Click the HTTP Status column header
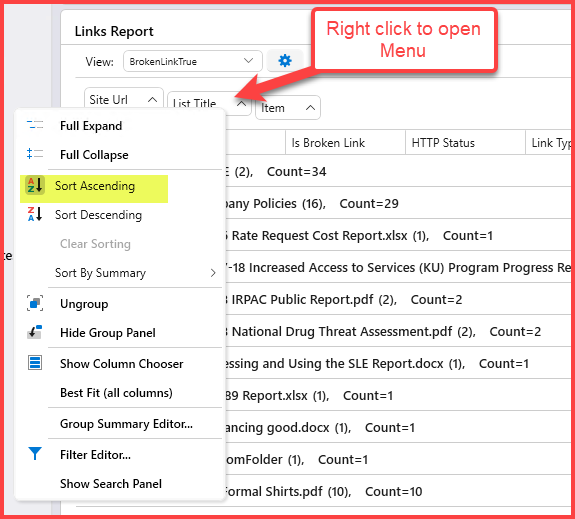Image resolution: width=575 pixels, height=519 pixels. tap(465, 142)
